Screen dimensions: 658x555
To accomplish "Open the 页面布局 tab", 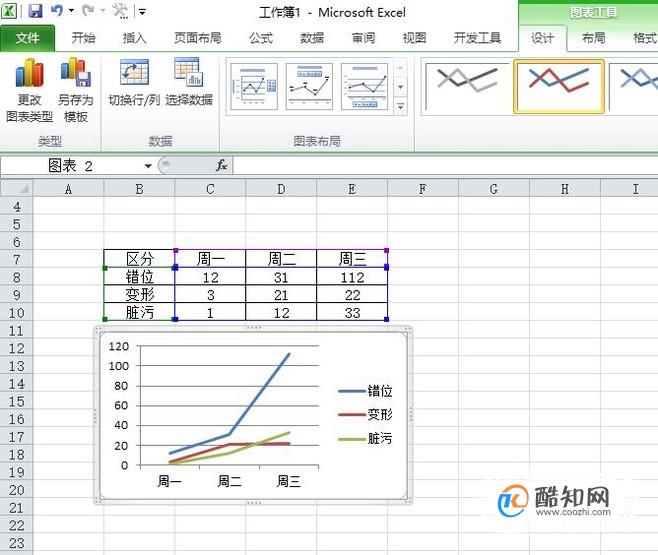I will click(x=198, y=38).
